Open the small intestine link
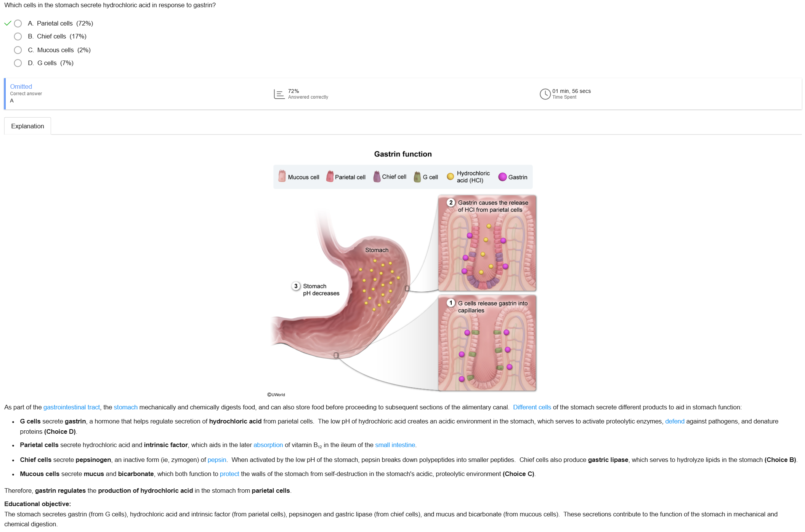The height and width of the screenshot is (532, 805). coord(395,445)
